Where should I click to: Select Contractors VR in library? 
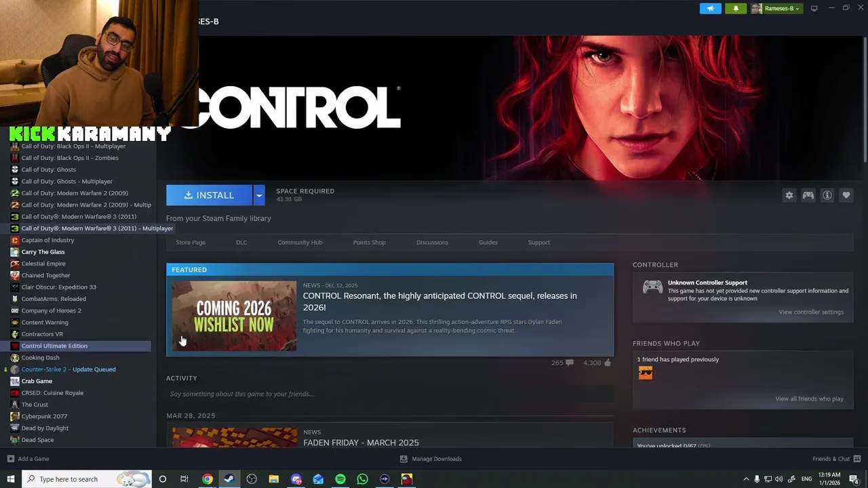[x=41, y=334]
